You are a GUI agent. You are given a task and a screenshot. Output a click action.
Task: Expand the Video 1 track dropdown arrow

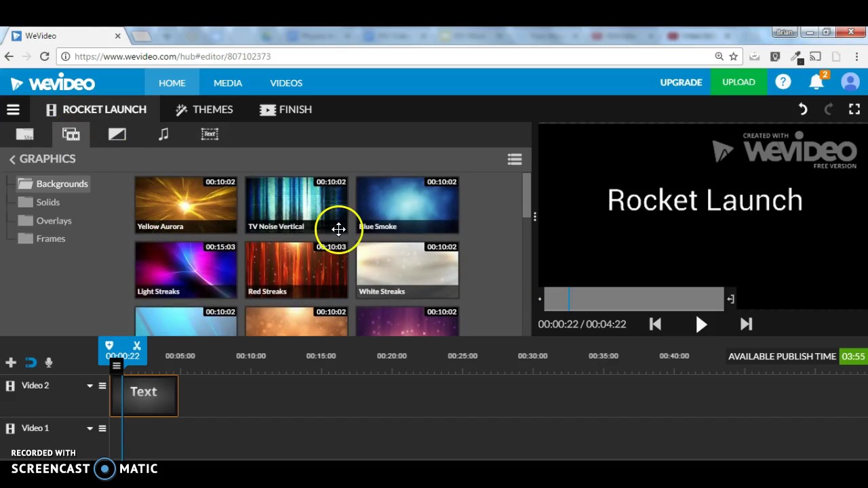[x=90, y=428]
